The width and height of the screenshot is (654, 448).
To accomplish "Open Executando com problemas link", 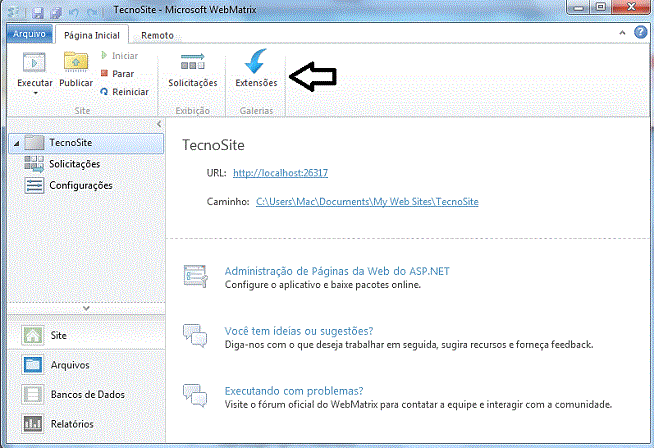I will coord(294,391).
